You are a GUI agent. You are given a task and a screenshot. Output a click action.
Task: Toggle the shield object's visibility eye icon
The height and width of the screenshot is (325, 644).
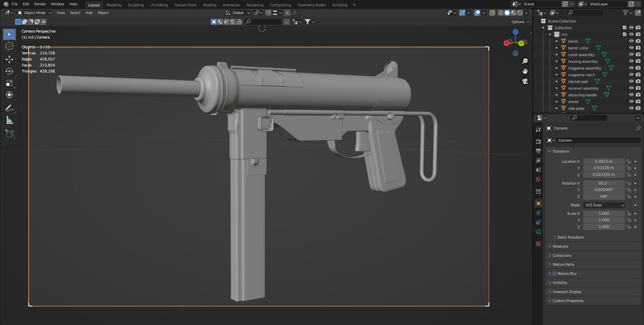[631, 101]
